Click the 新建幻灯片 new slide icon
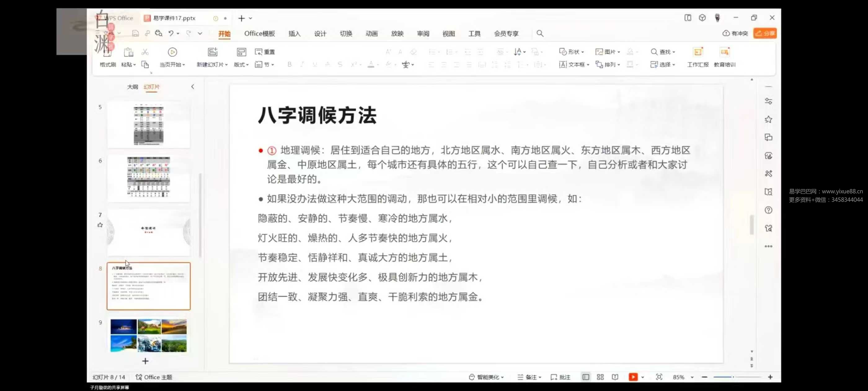Screen dimensions: 868x391 point(212,52)
